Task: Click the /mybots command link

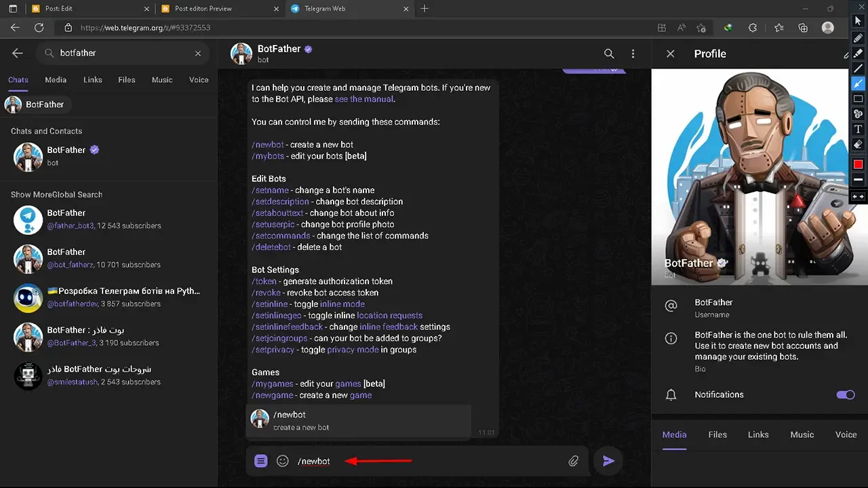Action: click(268, 156)
